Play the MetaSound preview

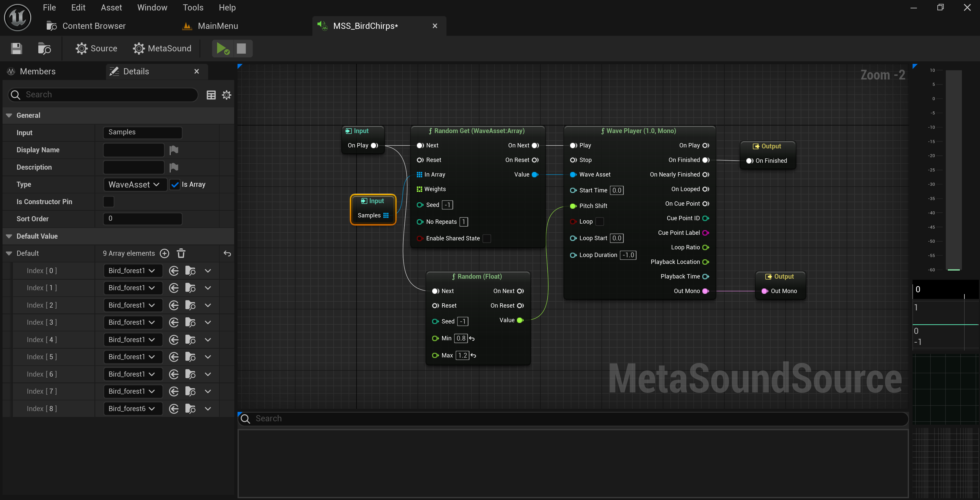tap(222, 48)
